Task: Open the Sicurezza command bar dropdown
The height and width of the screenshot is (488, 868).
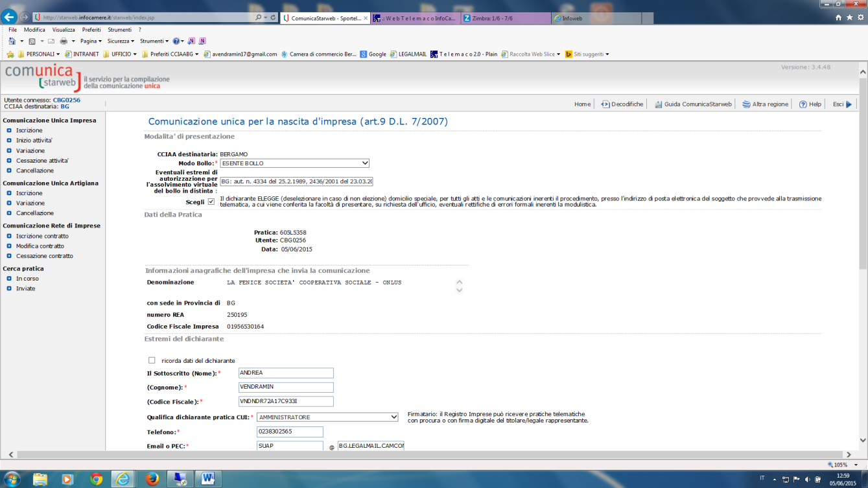Action: coord(121,41)
